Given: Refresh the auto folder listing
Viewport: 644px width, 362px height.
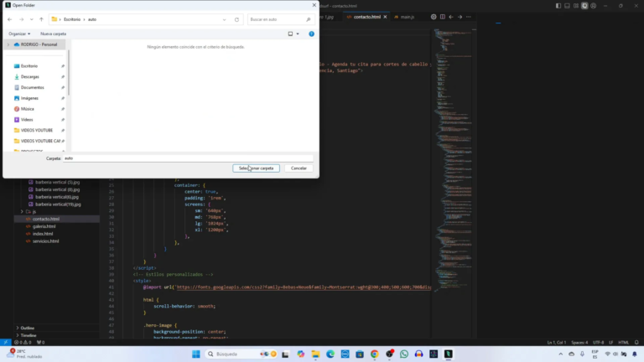Looking at the screenshot, I should tap(236, 19).
